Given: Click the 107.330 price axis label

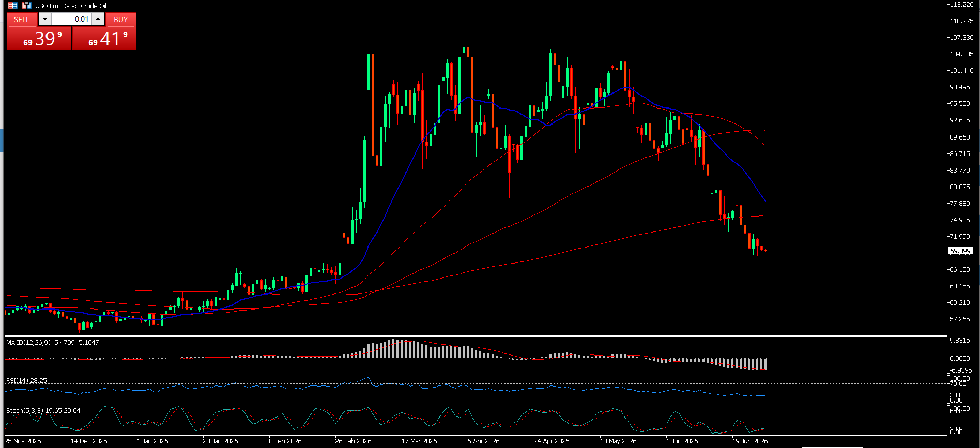Looking at the screenshot, I should pyautogui.click(x=961, y=37).
